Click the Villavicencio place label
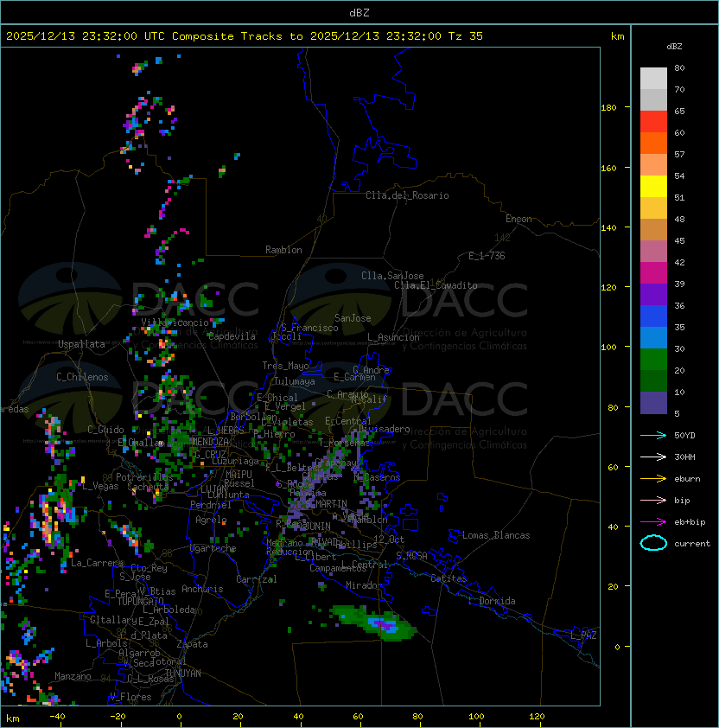 [175, 322]
